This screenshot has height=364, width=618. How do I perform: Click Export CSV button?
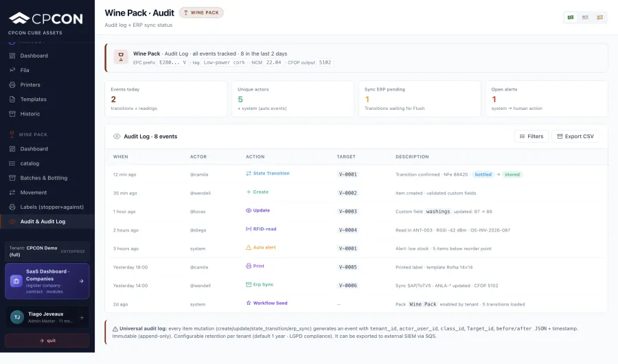pyautogui.click(x=575, y=137)
